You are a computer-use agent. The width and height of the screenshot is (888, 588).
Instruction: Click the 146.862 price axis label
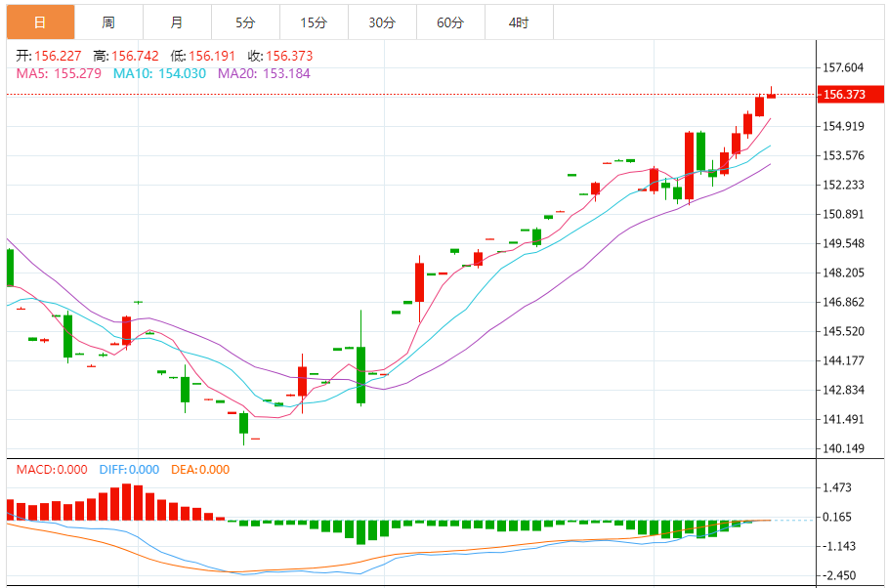click(843, 302)
